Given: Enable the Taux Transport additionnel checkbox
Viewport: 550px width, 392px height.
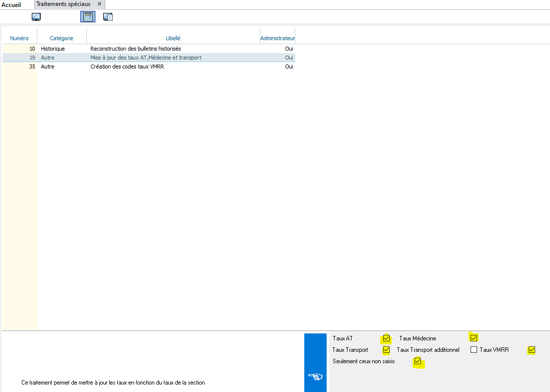Looking at the screenshot, I should (x=474, y=350).
